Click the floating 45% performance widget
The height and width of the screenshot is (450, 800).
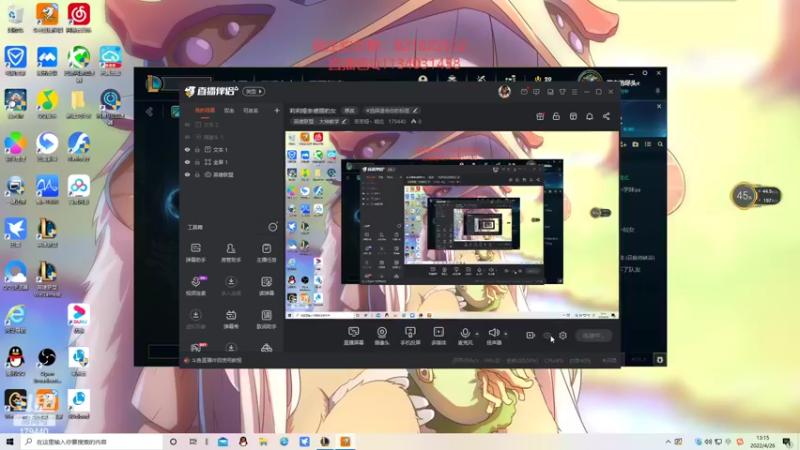[x=756, y=195]
